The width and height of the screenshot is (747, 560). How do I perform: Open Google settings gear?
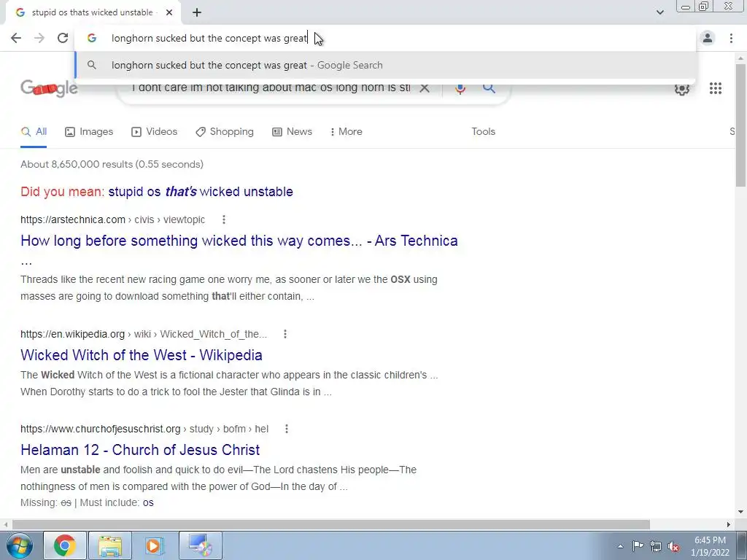pos(682,88)
